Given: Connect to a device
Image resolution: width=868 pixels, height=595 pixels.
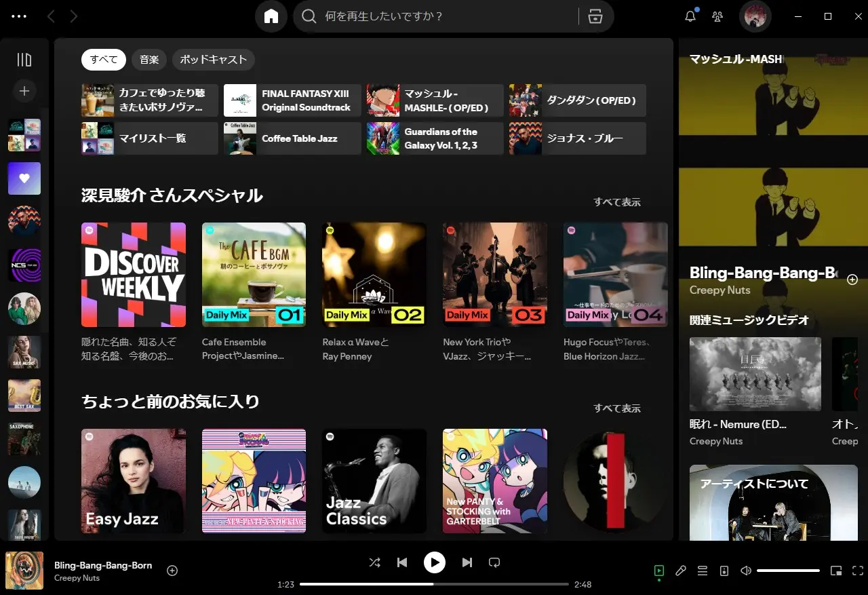Looking at the screenshot, I should 724,571.
